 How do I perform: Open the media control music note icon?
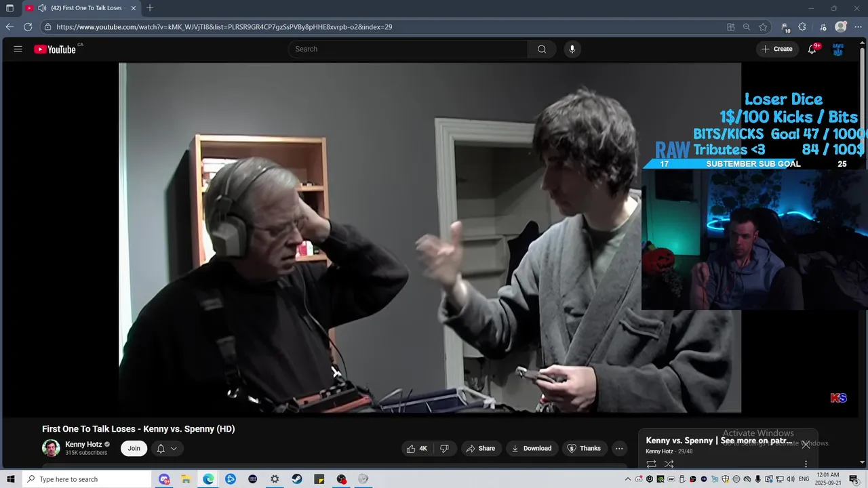click(x=823, y=27)
